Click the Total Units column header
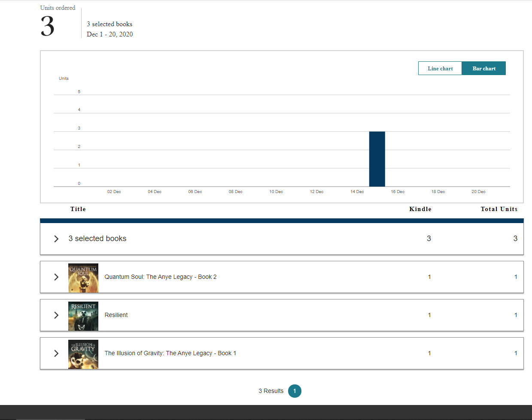Image resolution: width=532 pixels, height=420 pixels. [499, 209]
